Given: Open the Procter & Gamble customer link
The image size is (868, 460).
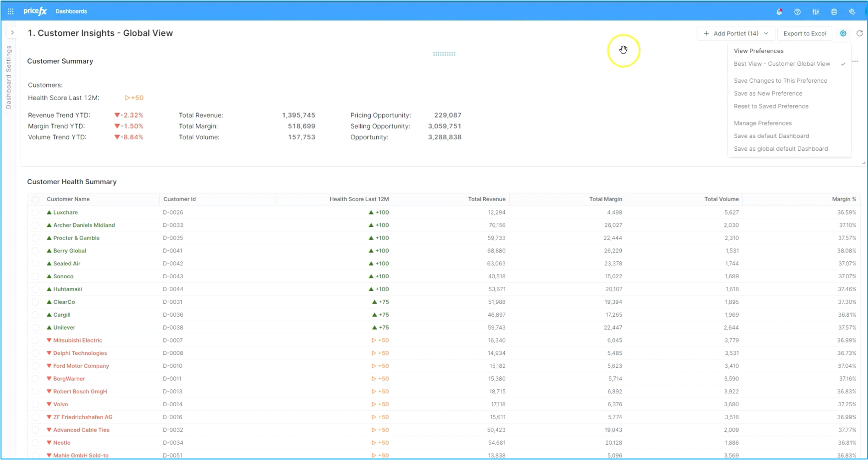Looking at the screenshot, I should 76,238.
